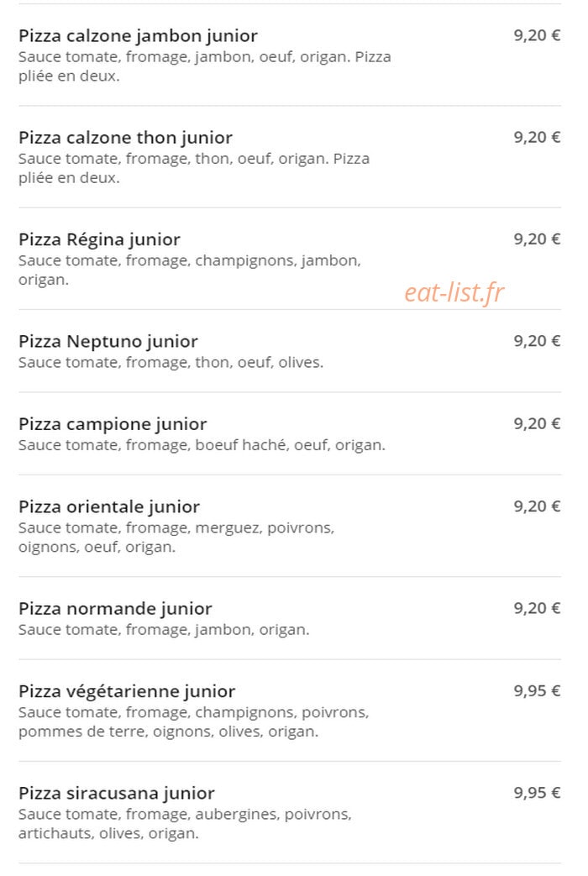Select Pizza normande junior
This screenshot has width=588, height=876.
click(115, 608)
